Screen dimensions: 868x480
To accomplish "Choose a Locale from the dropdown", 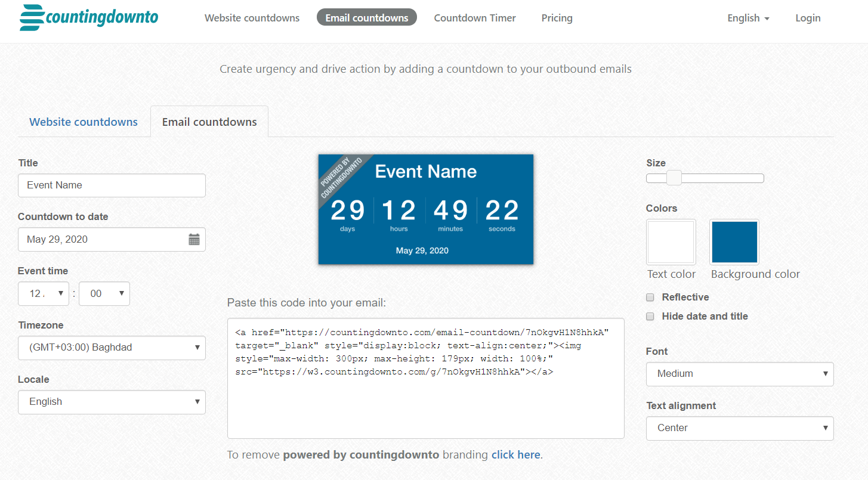I will tap(112, 402).
